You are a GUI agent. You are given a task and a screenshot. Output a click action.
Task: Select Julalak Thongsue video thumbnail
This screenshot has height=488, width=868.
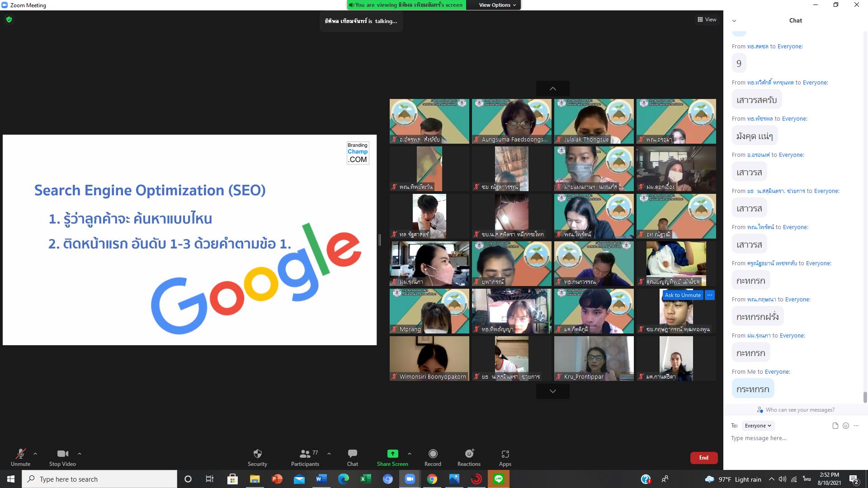click(594, 121)
